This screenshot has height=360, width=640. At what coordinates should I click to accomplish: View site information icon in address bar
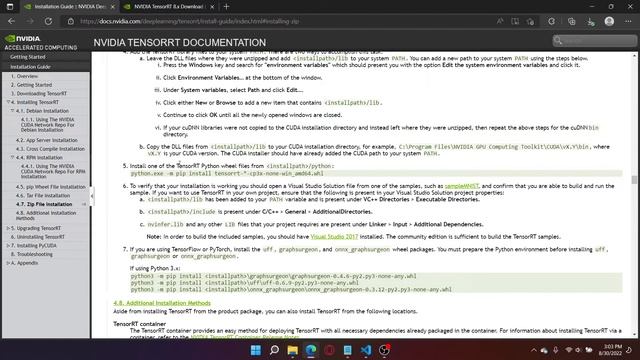(x=71, y=21)
